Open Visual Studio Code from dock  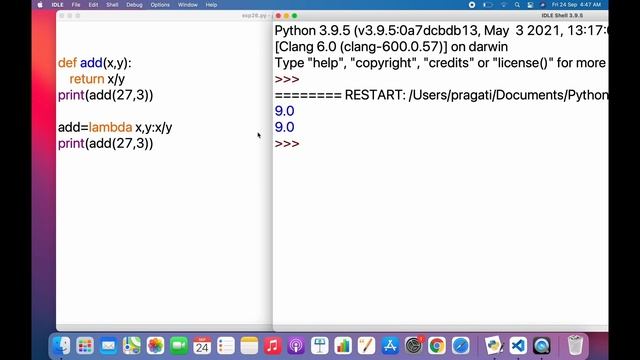click(518, 346)
